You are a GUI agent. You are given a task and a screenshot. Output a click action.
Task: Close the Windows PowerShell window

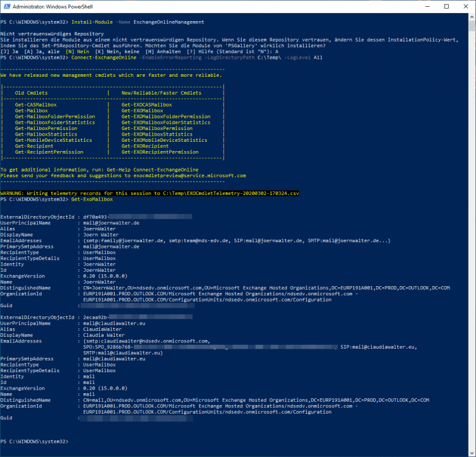[x=466, y=6]
